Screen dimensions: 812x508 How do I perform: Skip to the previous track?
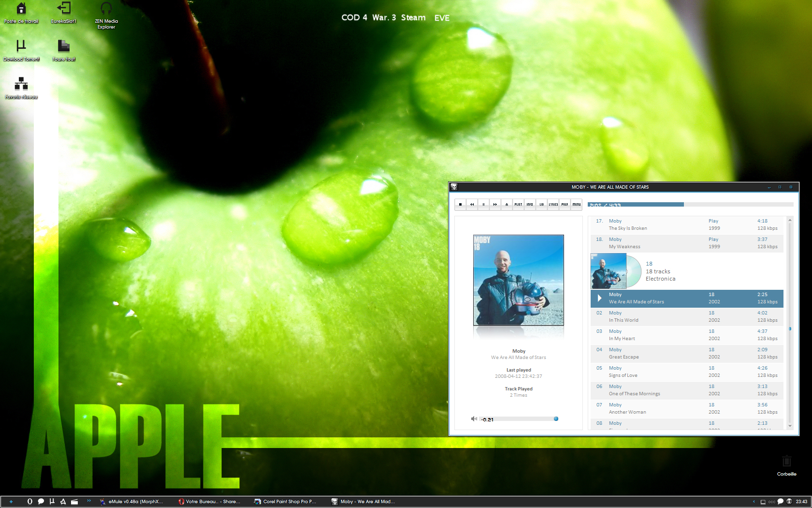(472, 204)
